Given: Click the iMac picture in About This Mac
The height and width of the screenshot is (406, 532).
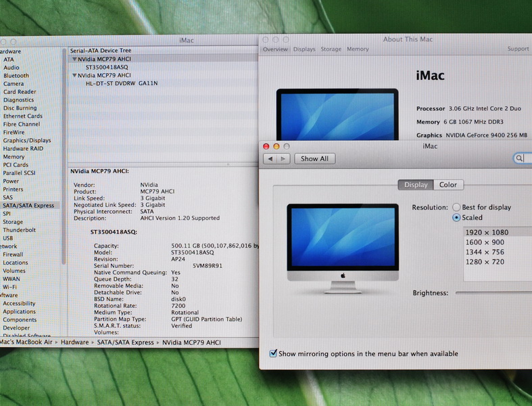Looking at the screenshot, I should (337, 114).
